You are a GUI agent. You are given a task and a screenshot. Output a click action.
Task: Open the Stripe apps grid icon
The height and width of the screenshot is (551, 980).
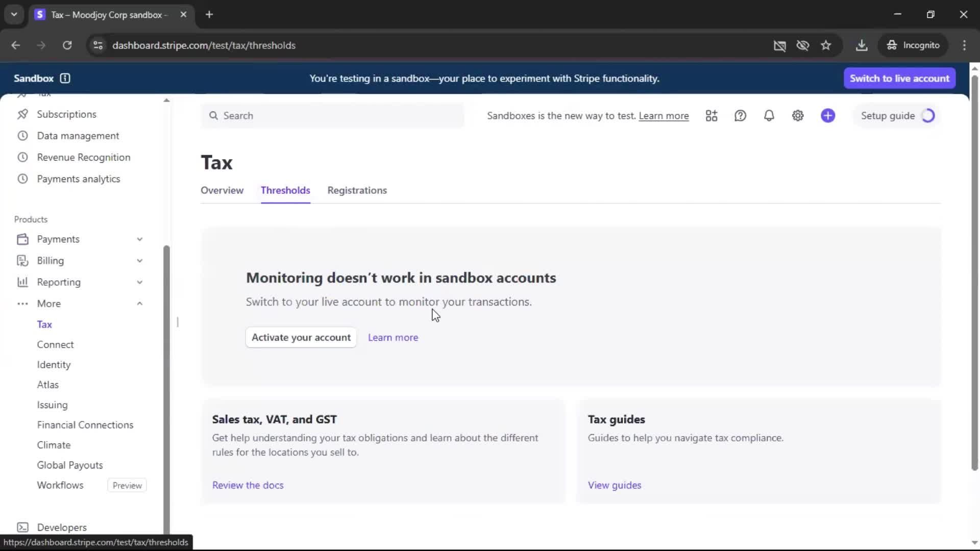[x=712, y=116]
